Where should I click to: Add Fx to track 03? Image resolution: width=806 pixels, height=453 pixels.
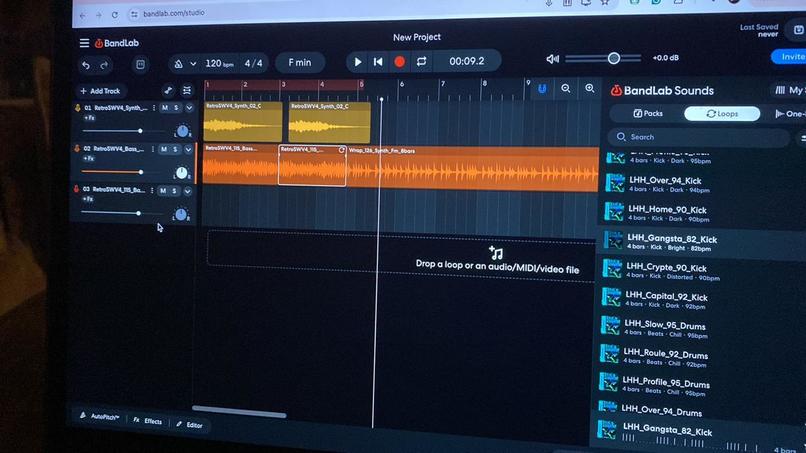[x=88, y=199]
